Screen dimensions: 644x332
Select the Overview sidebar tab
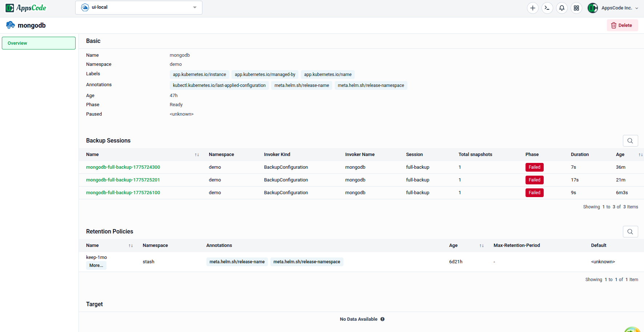[39, 43]
